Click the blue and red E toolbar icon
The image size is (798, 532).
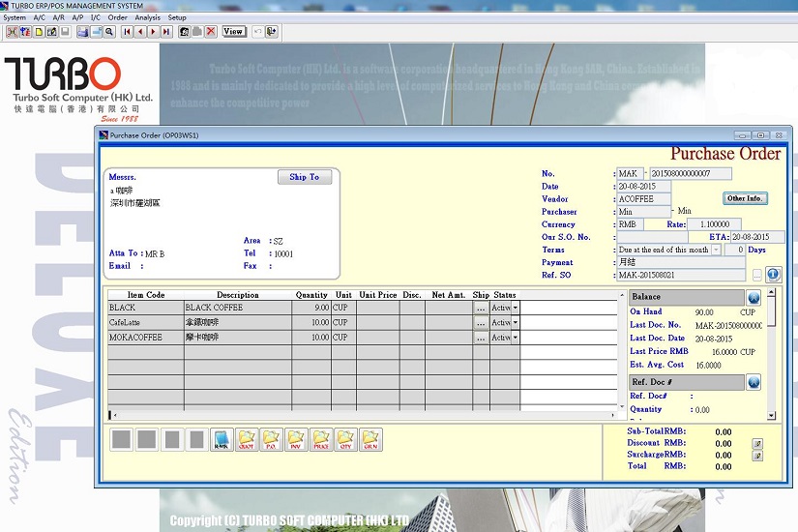click(25, 32)
